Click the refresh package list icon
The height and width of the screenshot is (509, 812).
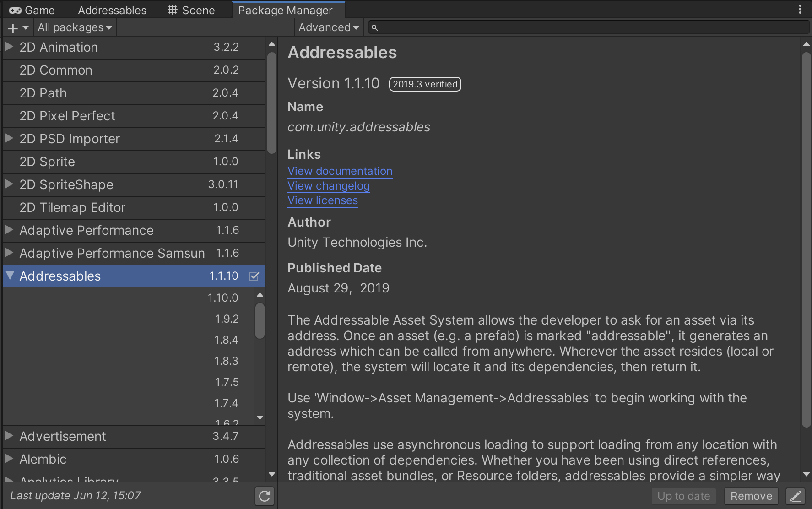(265, 496)
